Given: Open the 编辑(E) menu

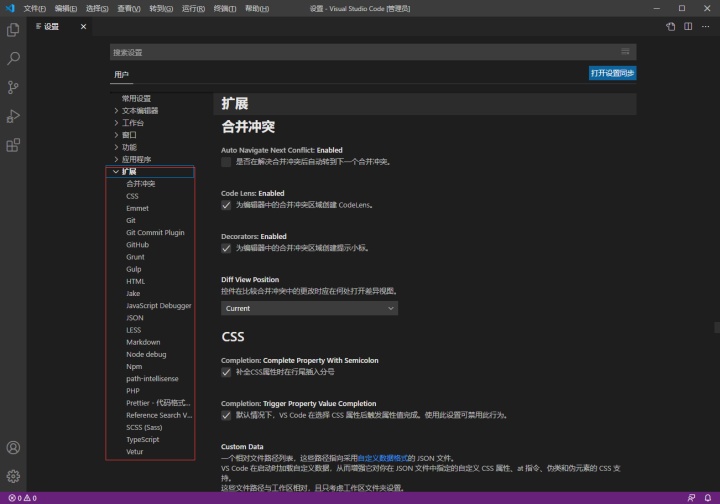Looking at the screenshot, I should [66, 8].
